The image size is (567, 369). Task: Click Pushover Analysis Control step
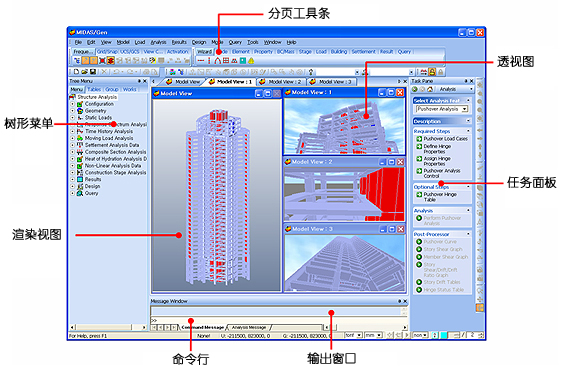(442, 173)
